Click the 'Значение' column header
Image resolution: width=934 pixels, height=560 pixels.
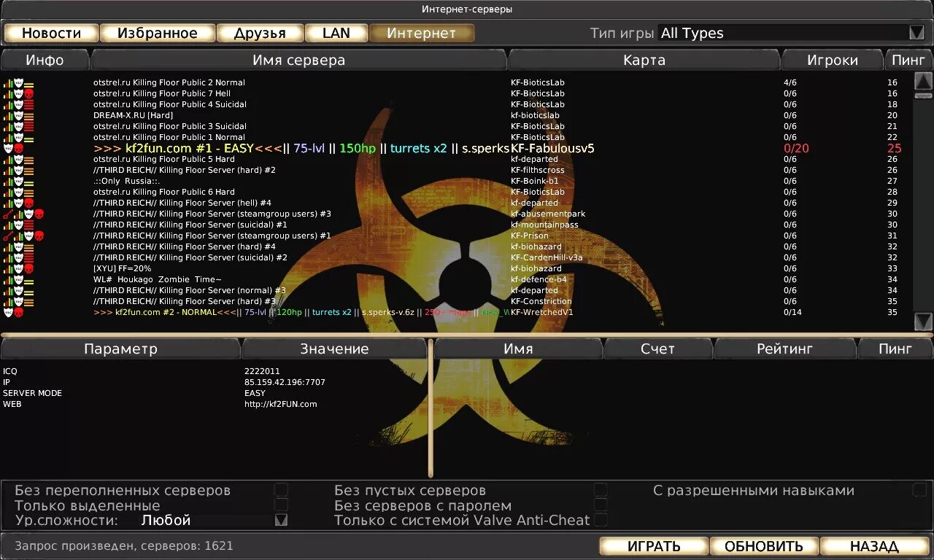pyautogui.click(x=334, y=349)
